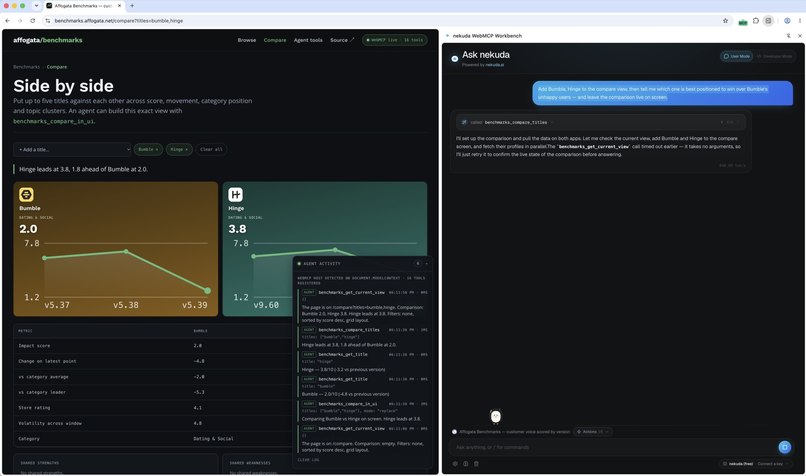This screenshot has width=806, height=476.
Task: Click the Hinge app logo icon
Action: coord(235,194)
